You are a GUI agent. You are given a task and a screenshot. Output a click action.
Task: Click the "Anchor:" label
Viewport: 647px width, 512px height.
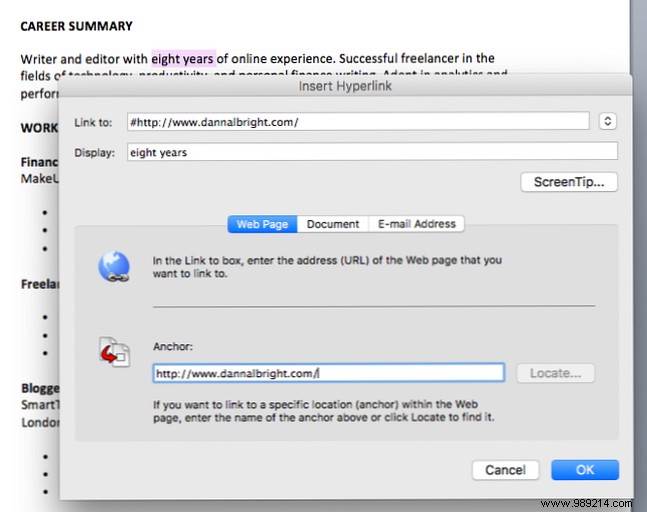pos(172,348)
